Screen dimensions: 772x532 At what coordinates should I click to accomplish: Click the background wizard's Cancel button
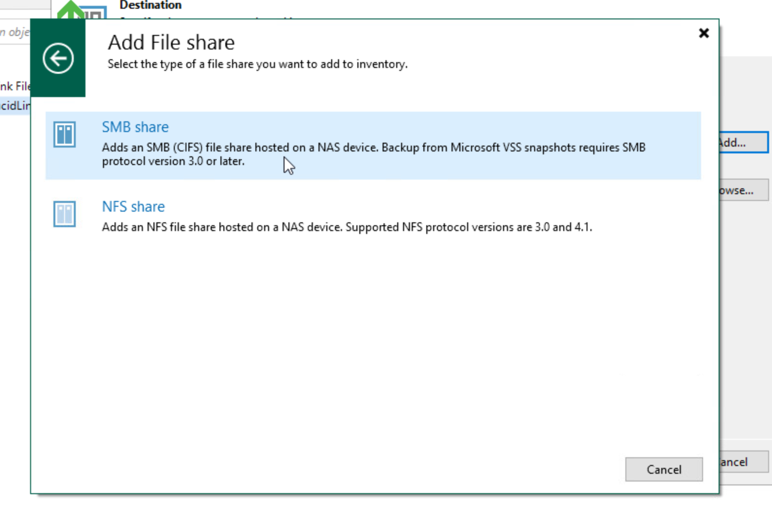[x=744, y=462]
